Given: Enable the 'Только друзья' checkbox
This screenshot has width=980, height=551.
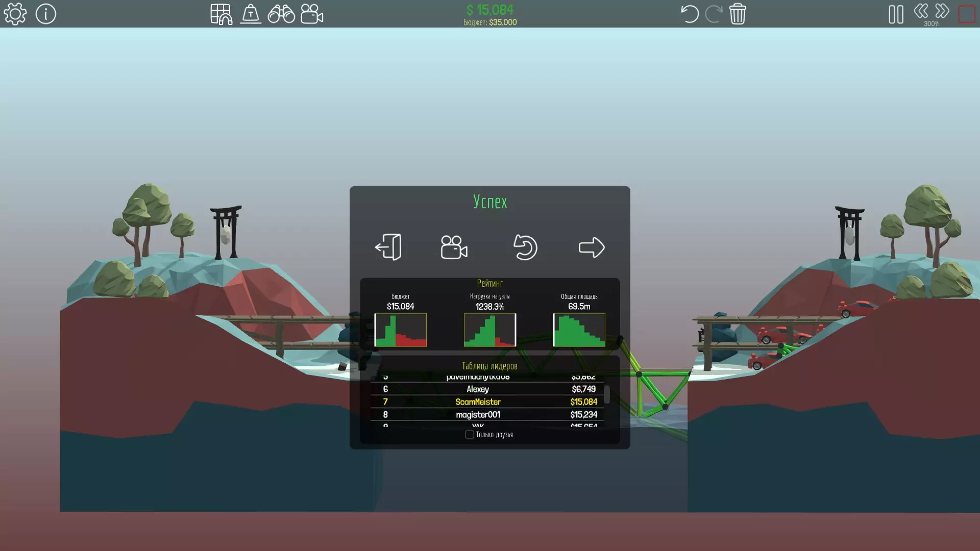Looking at the screenshot, I should tap(470, 435).
